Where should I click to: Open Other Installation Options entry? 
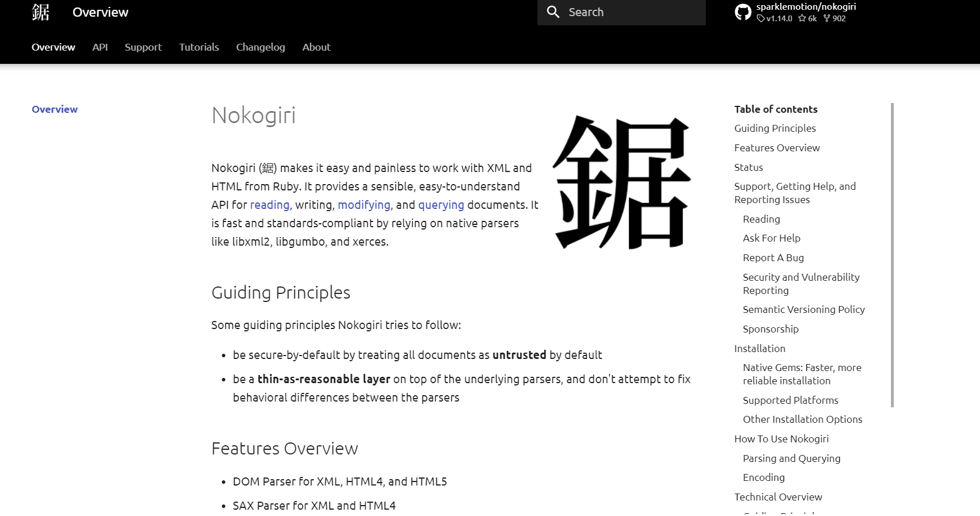pos(802,419)
